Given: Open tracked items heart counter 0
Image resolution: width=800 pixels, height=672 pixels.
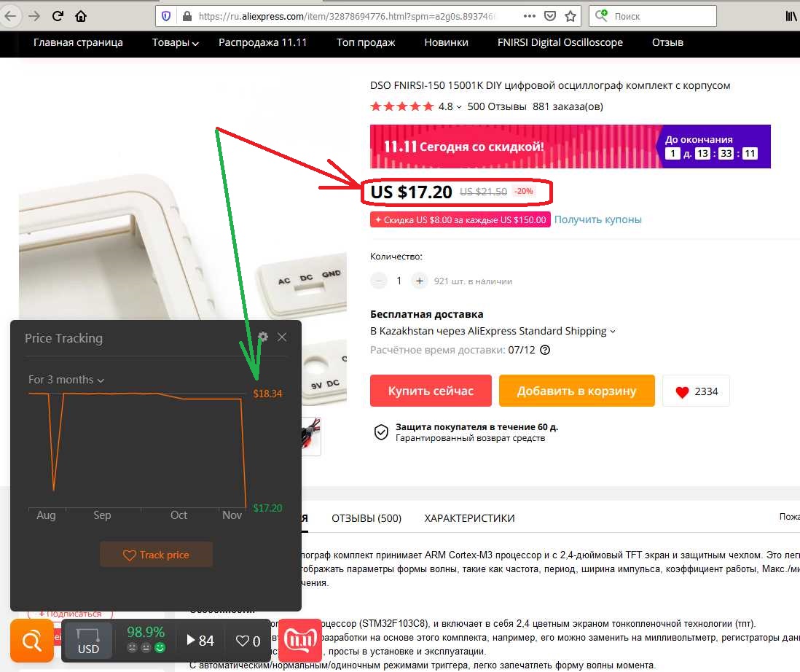Looking at the screenshot, I should click(248, 641).
